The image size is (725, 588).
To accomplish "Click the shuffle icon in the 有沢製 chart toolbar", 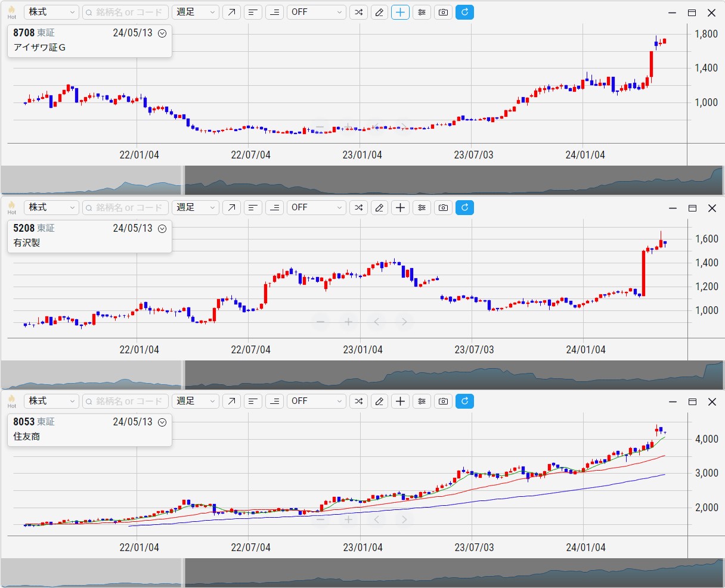I will coord(358,207).
